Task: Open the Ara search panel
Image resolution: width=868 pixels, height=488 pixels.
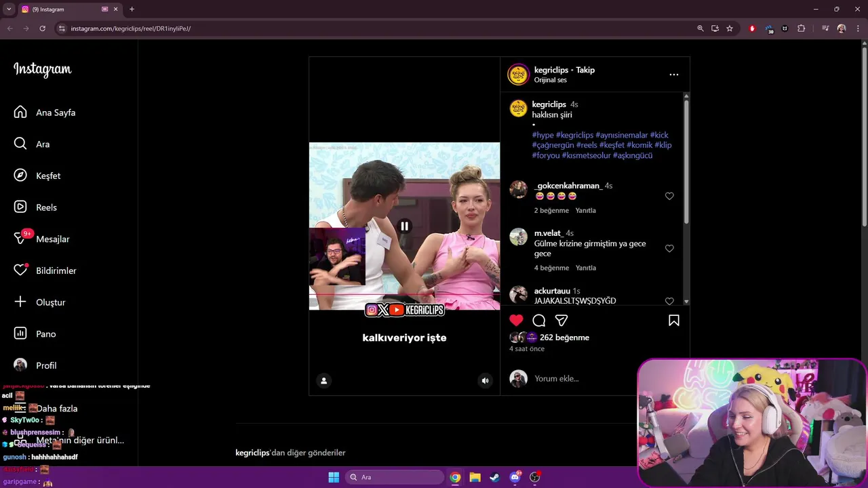Action: point(32,144)
